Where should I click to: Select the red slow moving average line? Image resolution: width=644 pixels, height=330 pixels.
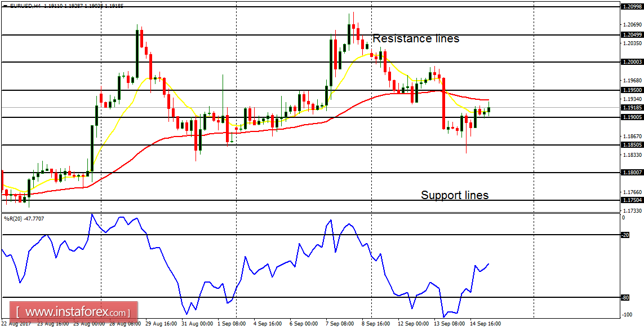point(225,133)
